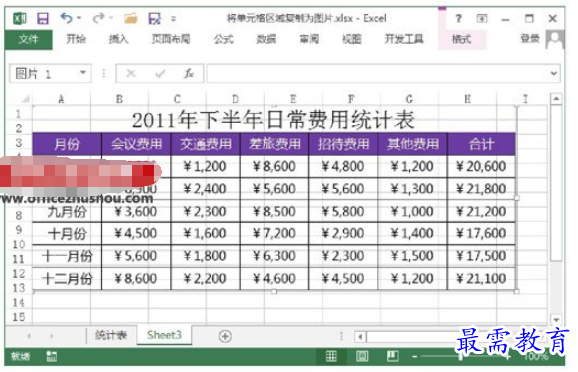578x372 pixels.
Task: Go to previous sheet tab arrow
Action: click(x=29, y=336)
